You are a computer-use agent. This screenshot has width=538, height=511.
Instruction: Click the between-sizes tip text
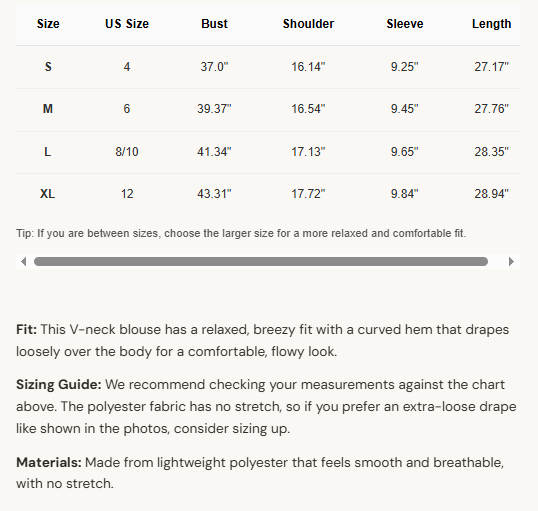coord(241,233)
